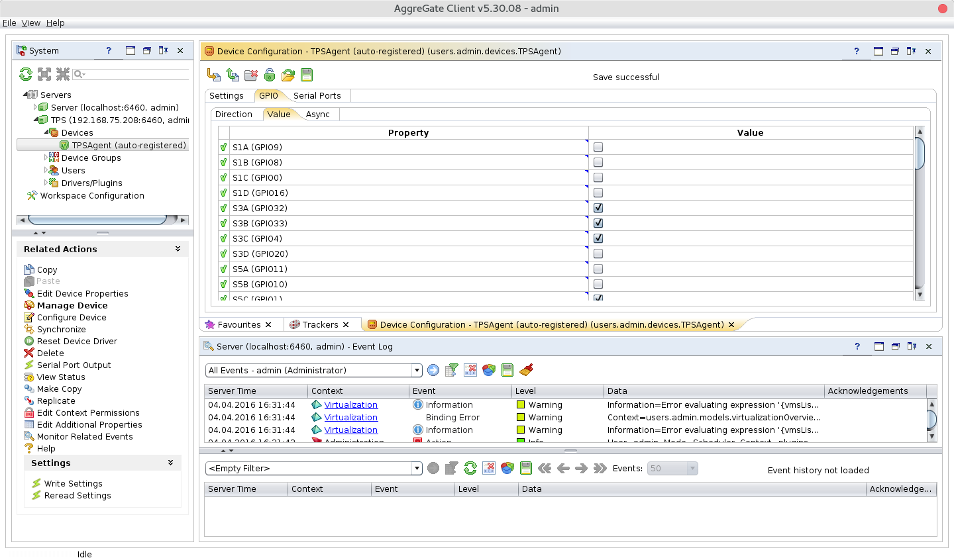The width and height of the screenshot is (954, 560).
Task: Click the Event Log vertical scrollbar thumb
Action: (x=931, y=420)
